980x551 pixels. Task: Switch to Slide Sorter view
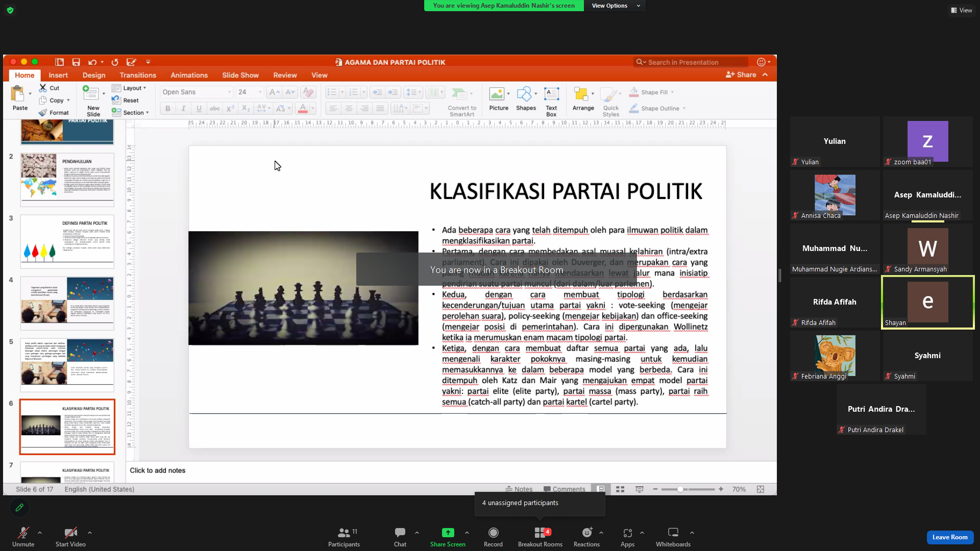pyautogui.click(x=620, y=489)
